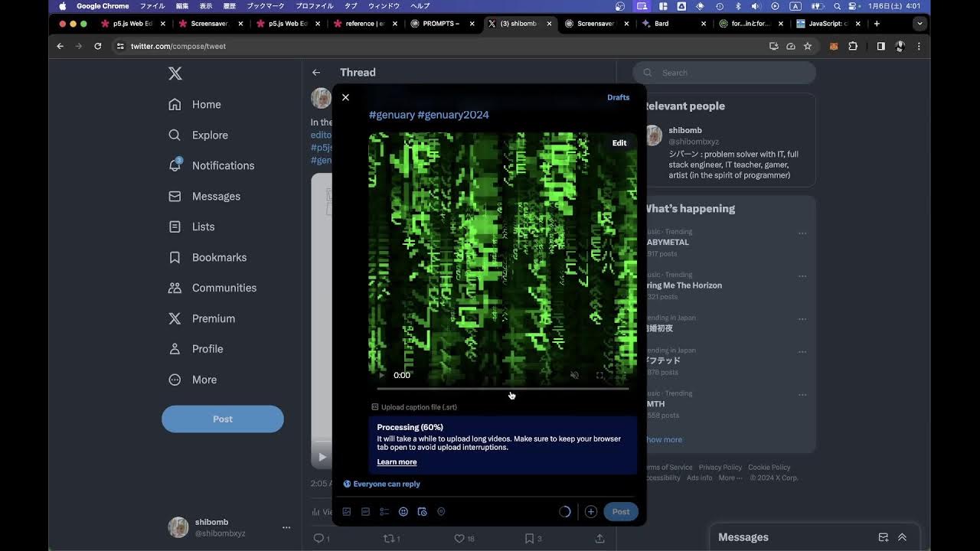Click Show more trends
This screenshot has width=980, height=551.
click(x=663, y=439)
